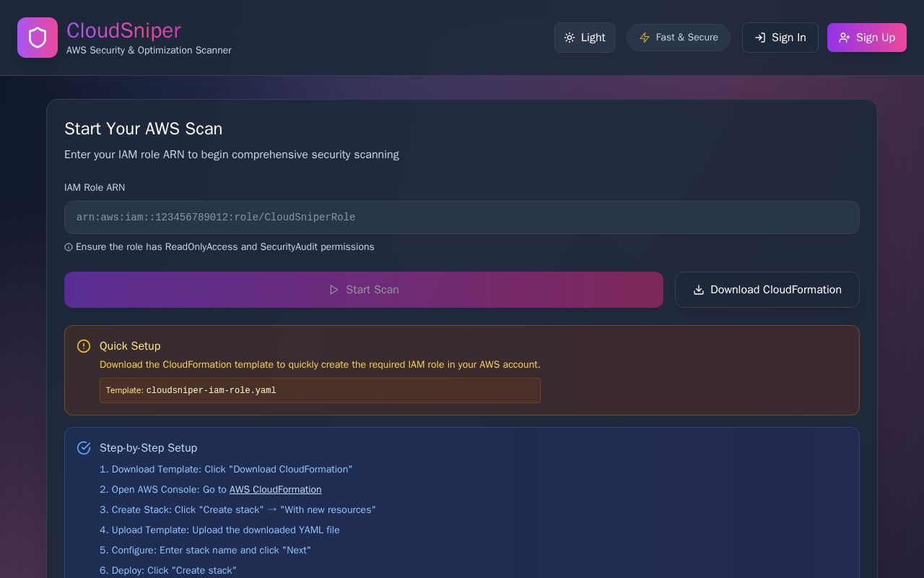
Task: Focus the IAM Role ARN input field
Action: (462, 217)
